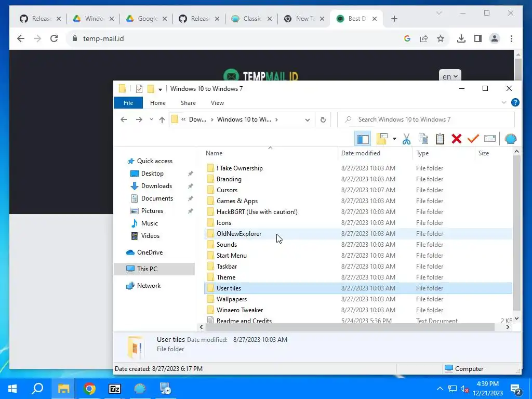Expand the recent locations dropdown
Viewport: 532px width, 399px height.
151,119
